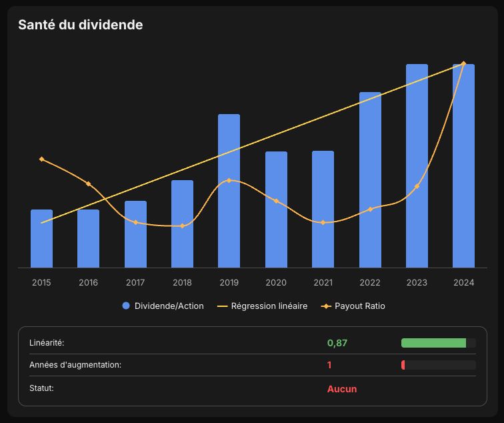
Task: Click the 2021 payout ratio data point
Action: point(323,223)
